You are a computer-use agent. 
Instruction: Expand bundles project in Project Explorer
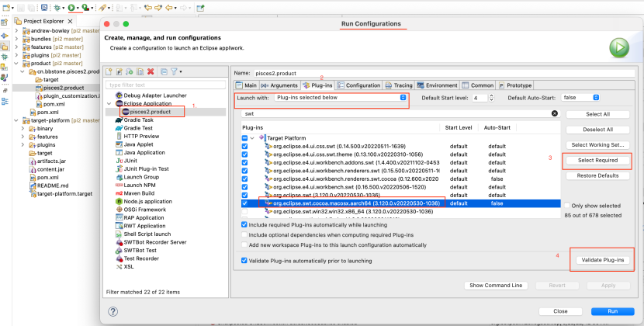[16, 39]
